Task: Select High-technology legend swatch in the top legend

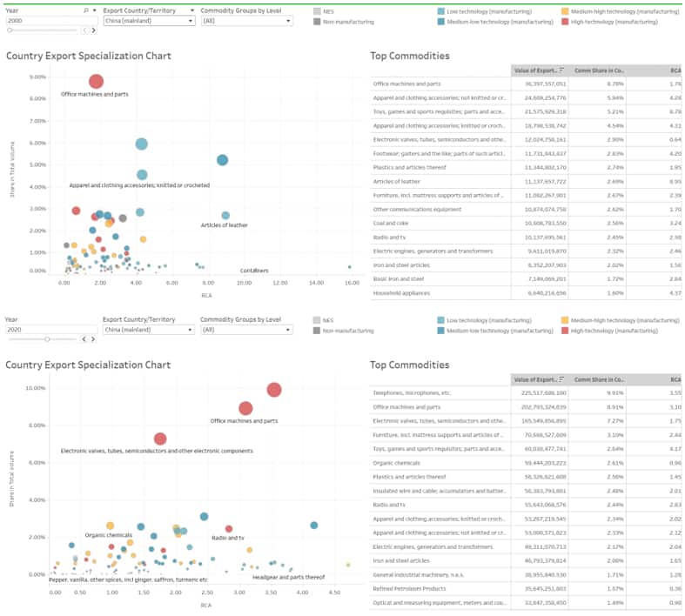Action: pyautogui.click(x=565, y=21)
